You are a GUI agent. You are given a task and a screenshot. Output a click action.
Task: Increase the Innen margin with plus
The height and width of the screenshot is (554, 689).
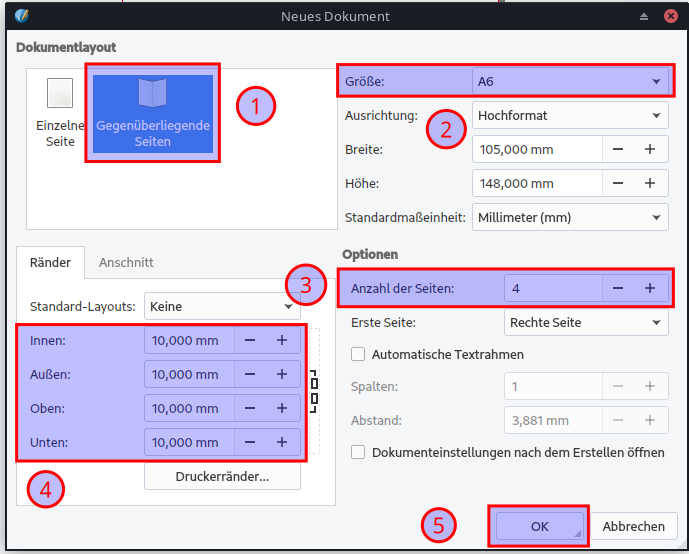pos(282,341)
